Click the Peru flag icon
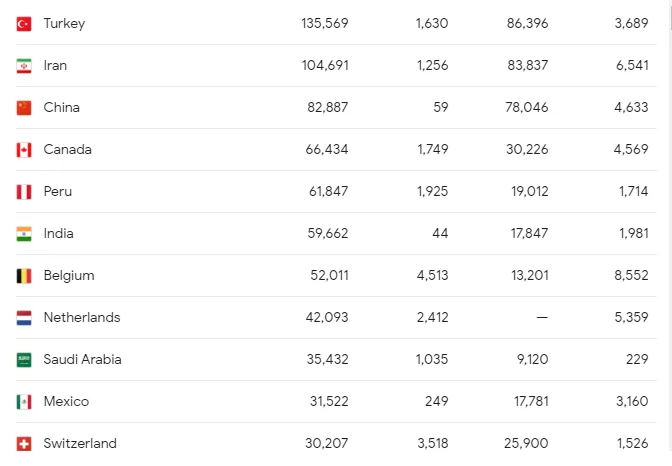The image size is (672, 466). click(24, 192)
